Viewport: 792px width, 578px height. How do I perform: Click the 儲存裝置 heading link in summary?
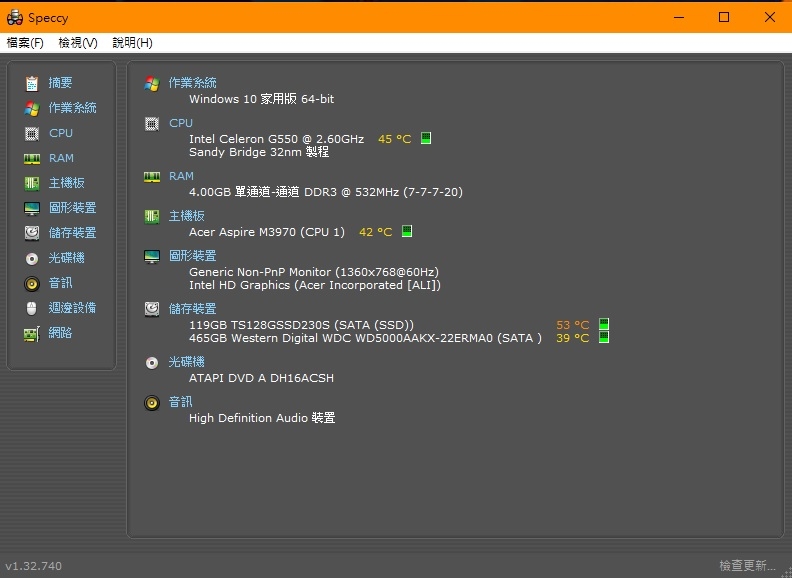click(192, 309)
